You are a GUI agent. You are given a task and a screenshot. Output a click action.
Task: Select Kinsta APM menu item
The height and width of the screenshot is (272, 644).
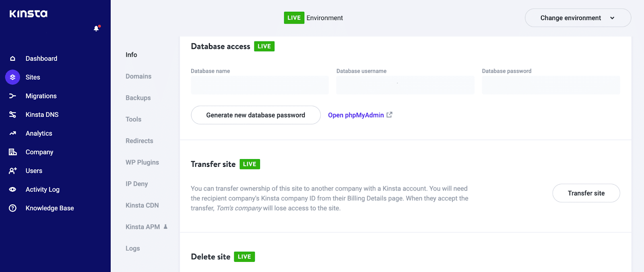tap(143, 227)
